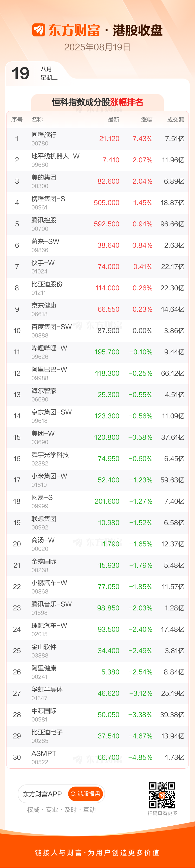Open the 中芯国际 stock row
Screen dimensions: 195x868
click(x=44, y=711)
